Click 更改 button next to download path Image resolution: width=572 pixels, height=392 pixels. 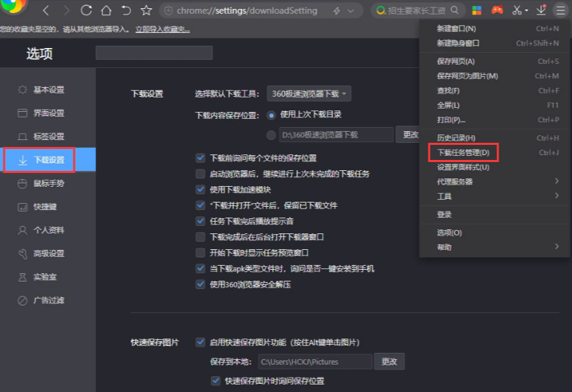pyautogui.click(x=408, y=135)
